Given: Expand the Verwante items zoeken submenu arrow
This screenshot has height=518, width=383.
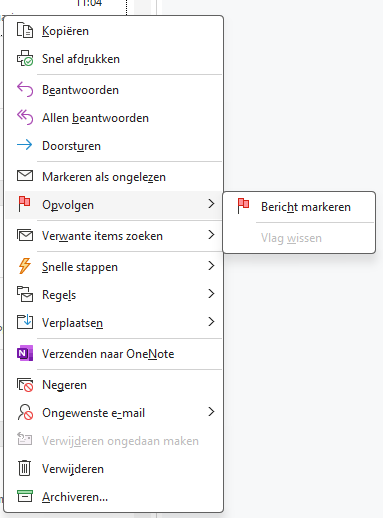Looking at the screenshot, I should pos(211,235).
